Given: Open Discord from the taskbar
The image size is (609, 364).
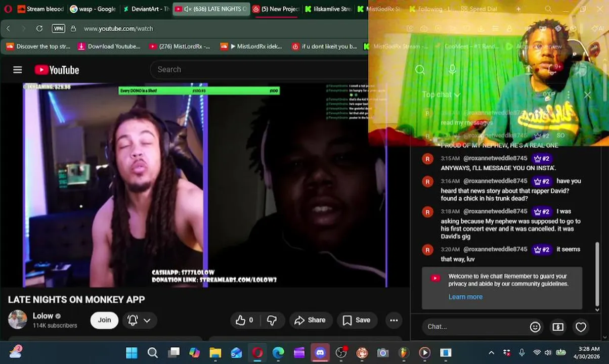Looking at the screenshot, I should tap(320, 353).
